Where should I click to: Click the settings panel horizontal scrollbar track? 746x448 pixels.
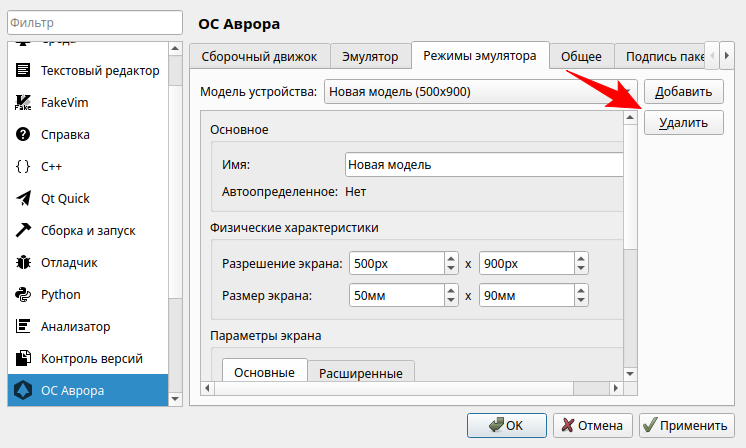pos(592,388)
